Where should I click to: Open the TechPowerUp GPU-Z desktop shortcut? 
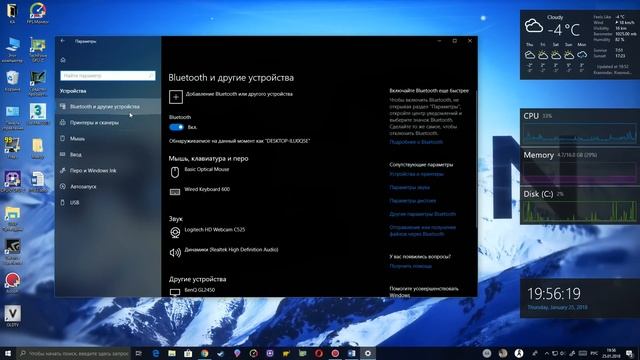point(38,50)
